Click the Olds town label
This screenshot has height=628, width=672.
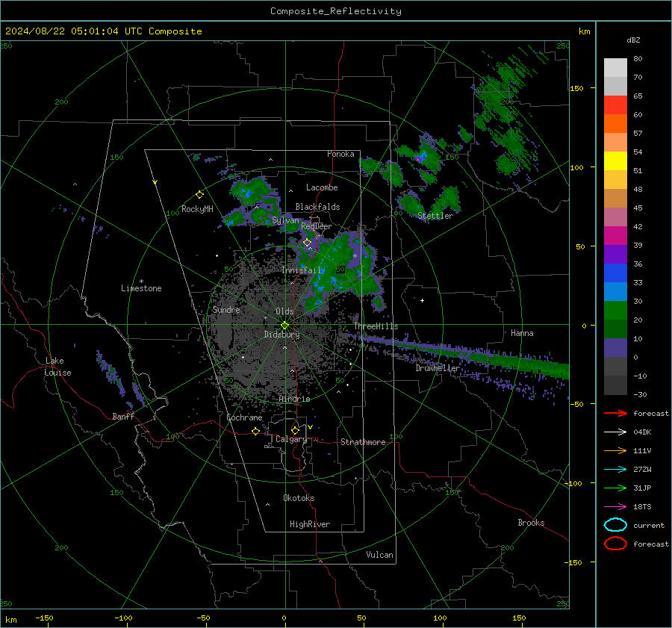pos(284,311)
